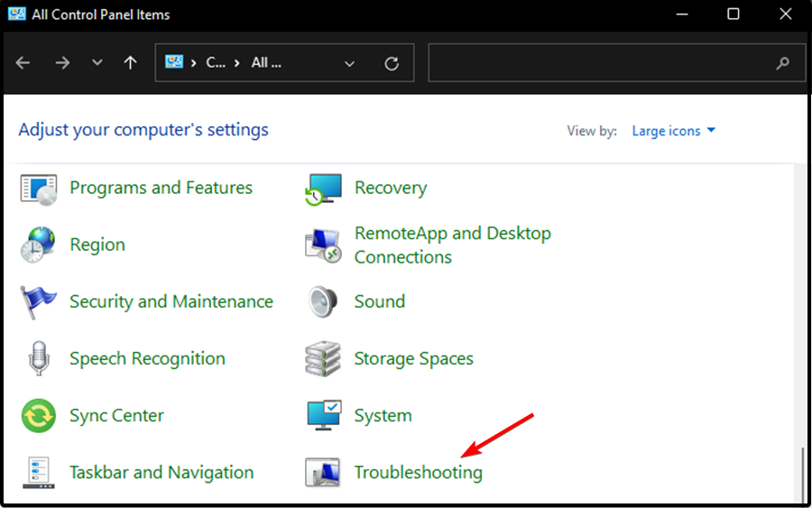Open the Programs and Features icon
The width and height of the screenshot is (812, 508).
[x=39, y=189]
